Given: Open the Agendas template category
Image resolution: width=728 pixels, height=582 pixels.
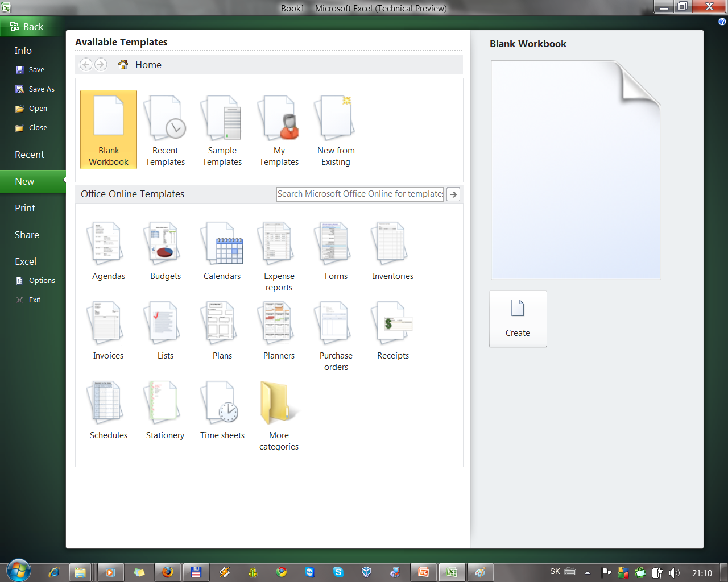Looking at the screenshot, I should pos(109,251).
